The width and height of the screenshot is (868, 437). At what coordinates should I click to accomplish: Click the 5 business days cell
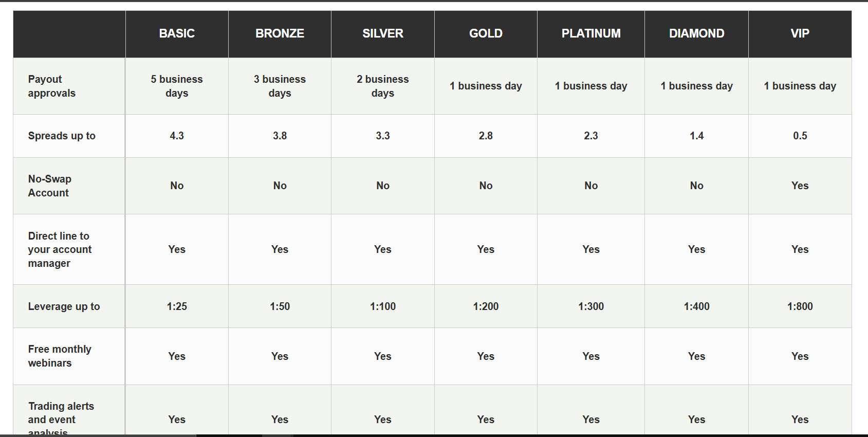click(177, 86)
